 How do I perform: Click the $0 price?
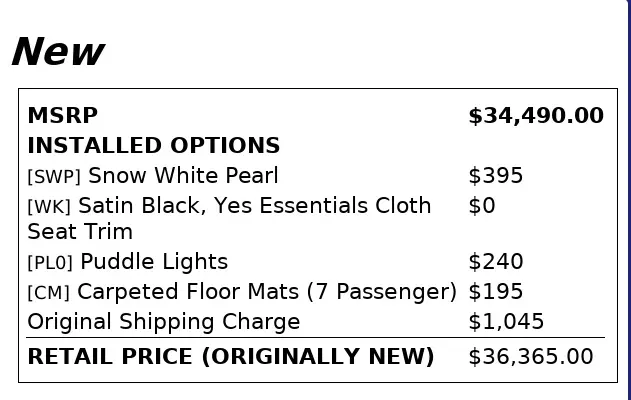pyautogui.click(x=482, y=206)
